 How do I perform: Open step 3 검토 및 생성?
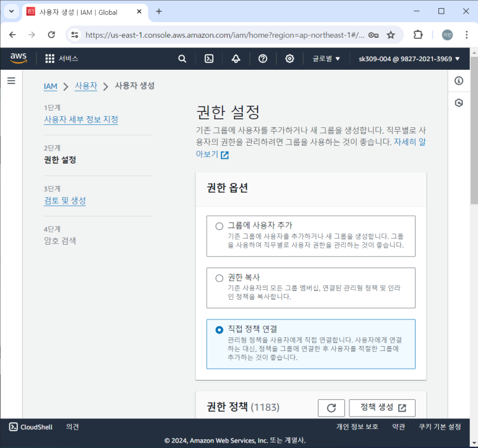(65, 200)
